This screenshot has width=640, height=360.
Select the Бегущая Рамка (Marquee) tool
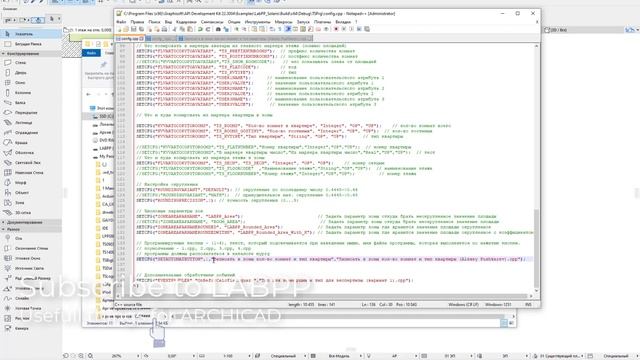pos(31,44)
